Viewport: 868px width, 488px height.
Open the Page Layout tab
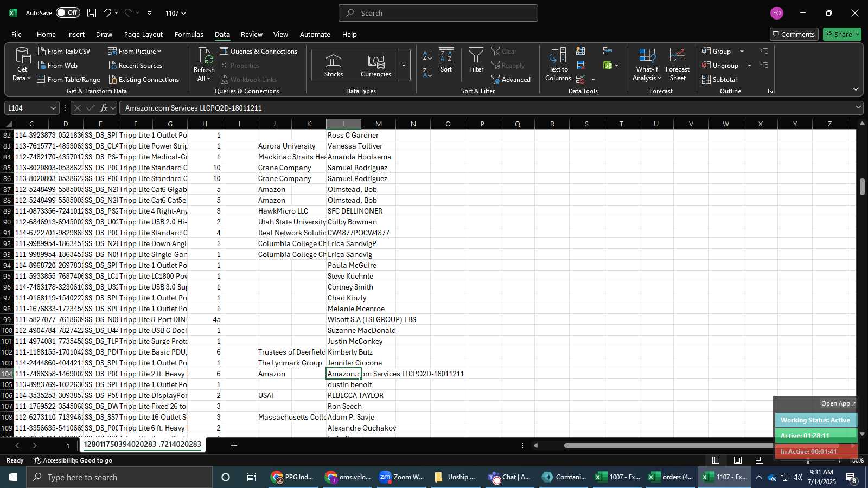(143, 34)
